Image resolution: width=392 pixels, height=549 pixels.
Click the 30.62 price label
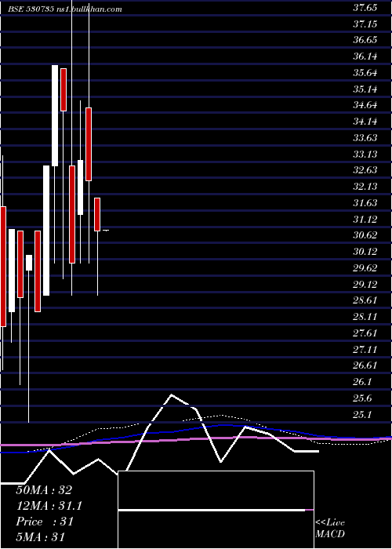point(365,235)
